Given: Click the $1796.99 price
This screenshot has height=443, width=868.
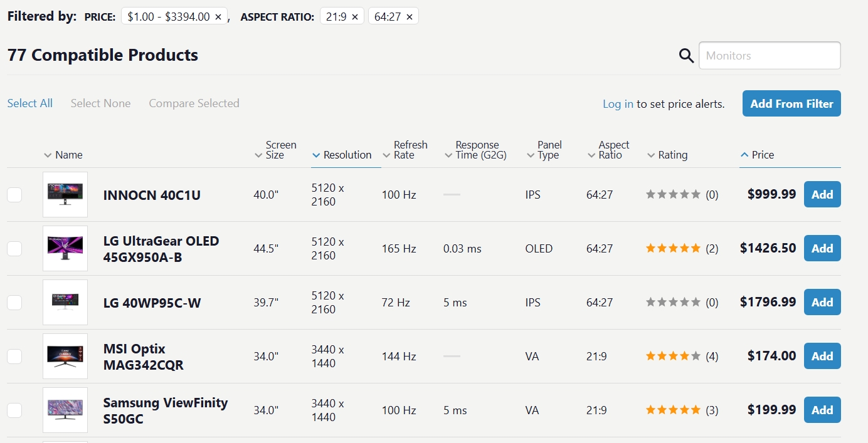Looking at the screenshot, I should [768, 302].
